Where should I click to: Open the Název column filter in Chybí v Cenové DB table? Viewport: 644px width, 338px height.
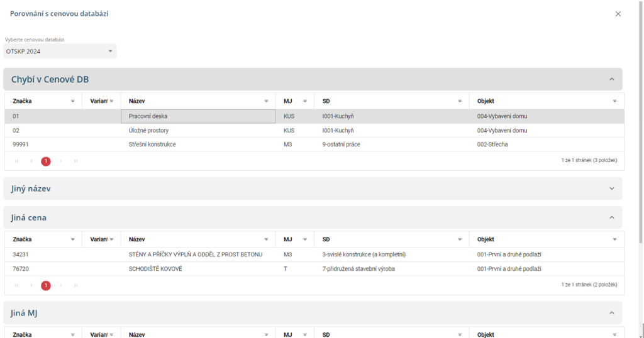[266, 101]
